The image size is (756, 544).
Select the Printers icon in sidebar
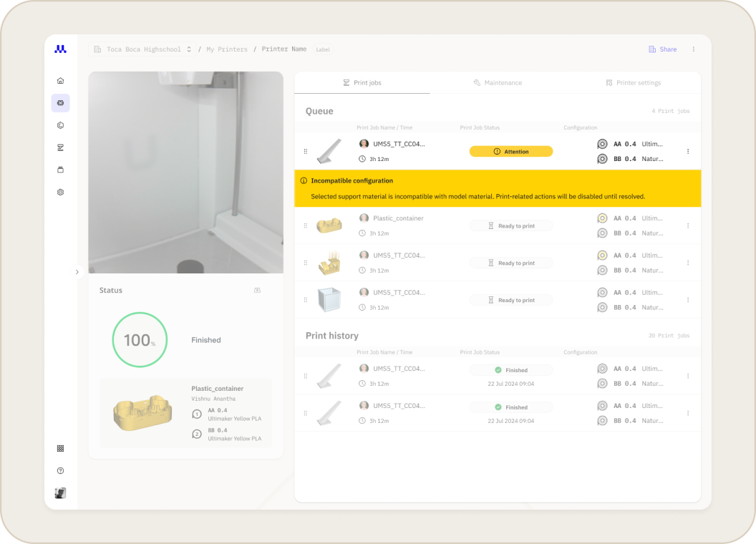(60, 103)
